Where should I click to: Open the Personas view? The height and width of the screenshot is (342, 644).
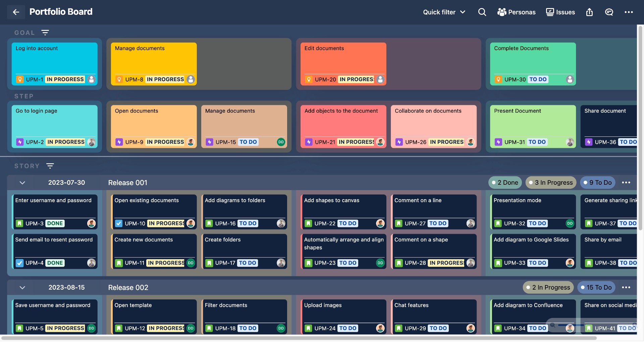[x=516, y=12]
